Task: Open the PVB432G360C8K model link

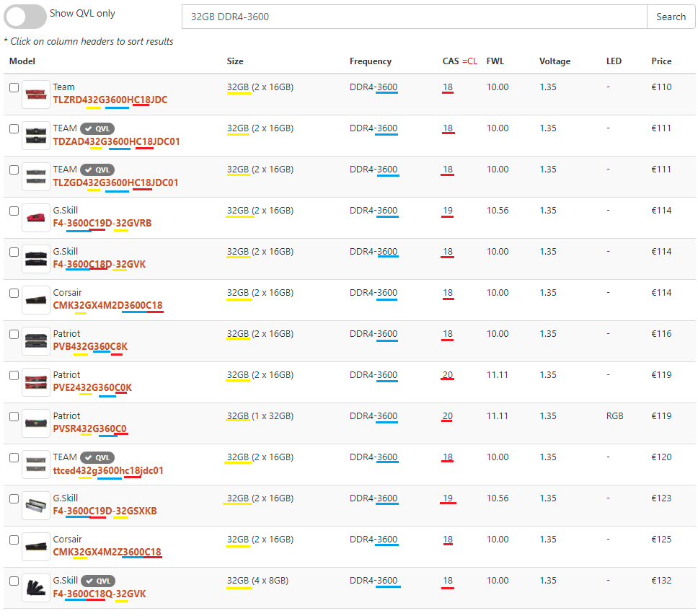Action: click(x=90, y=346)
